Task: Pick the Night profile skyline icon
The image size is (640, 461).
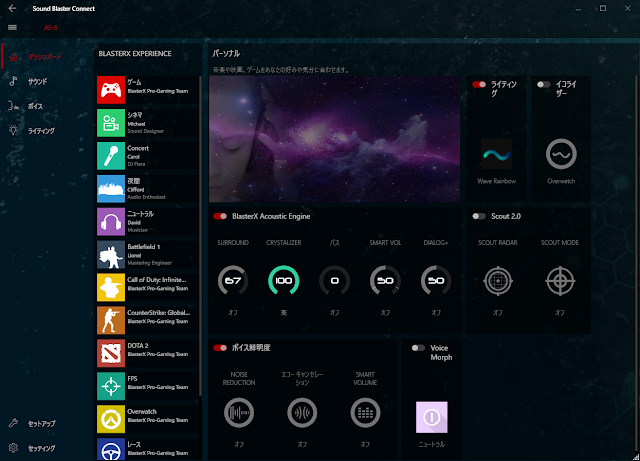Action: pos(111,189)
